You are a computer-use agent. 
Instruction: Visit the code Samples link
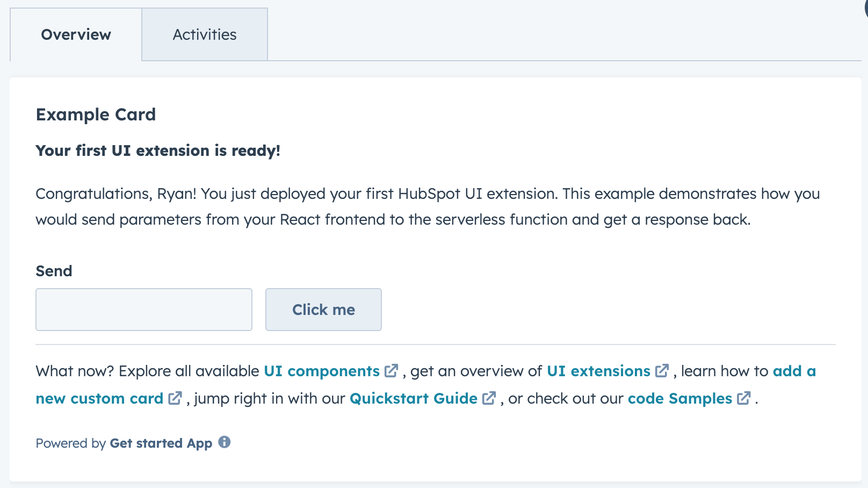(679, 399)
